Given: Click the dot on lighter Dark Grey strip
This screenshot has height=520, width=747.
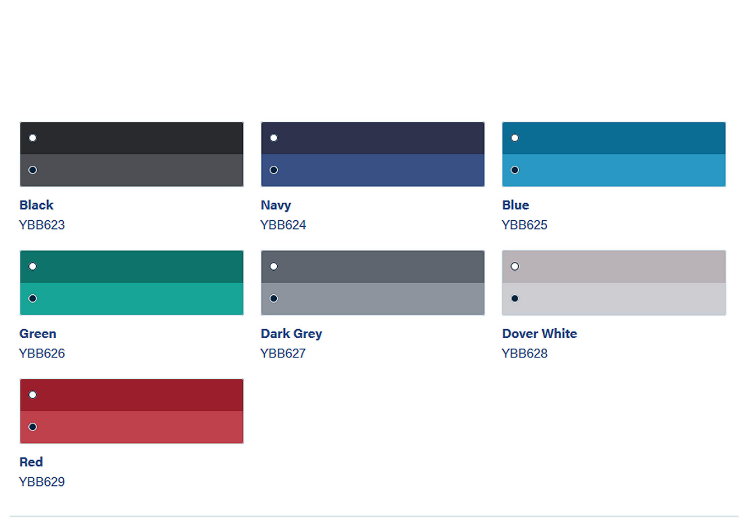Looking at the screenshot, I should click(274, 298).
